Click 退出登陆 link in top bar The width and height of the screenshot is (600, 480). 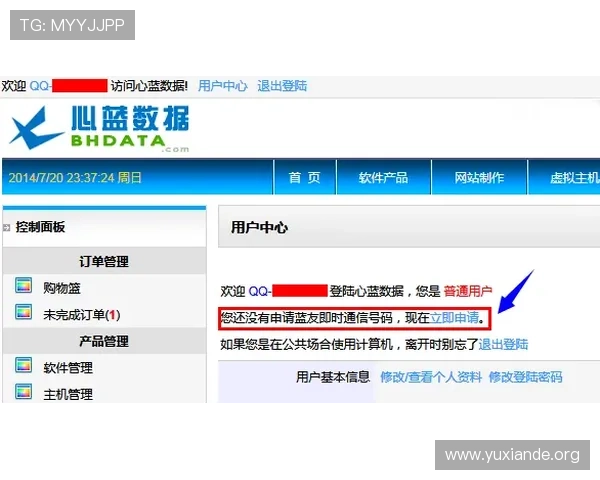tap(282, 86)
